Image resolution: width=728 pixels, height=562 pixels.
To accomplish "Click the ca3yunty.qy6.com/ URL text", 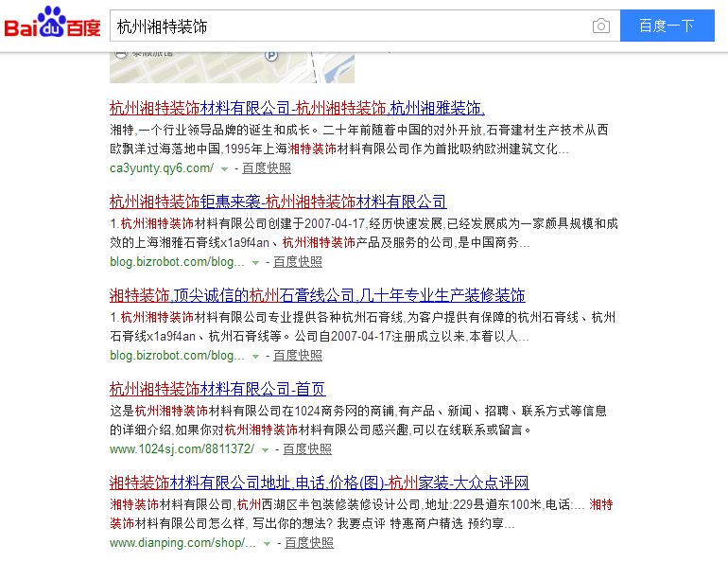I will click(x=162, y=168).
